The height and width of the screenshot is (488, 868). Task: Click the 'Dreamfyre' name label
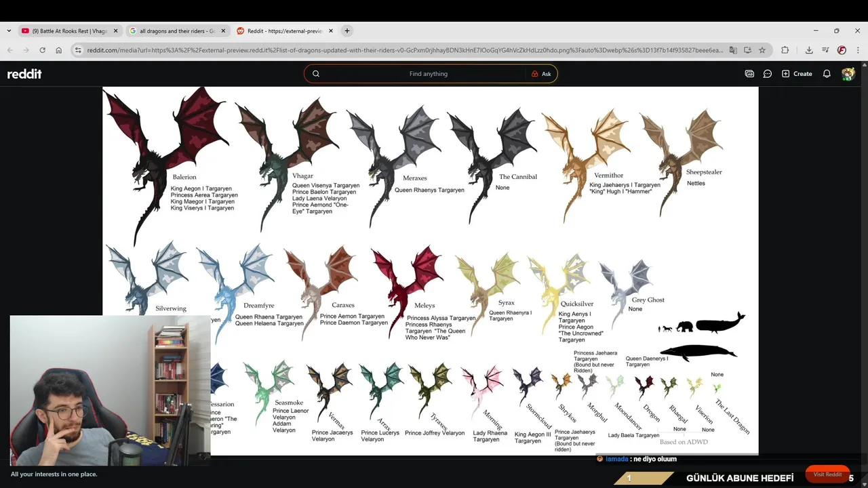point(259,306)
